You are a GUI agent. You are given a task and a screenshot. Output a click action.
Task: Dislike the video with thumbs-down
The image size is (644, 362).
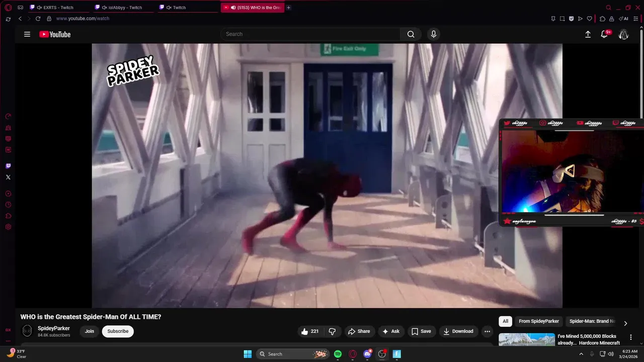(332, 331)
